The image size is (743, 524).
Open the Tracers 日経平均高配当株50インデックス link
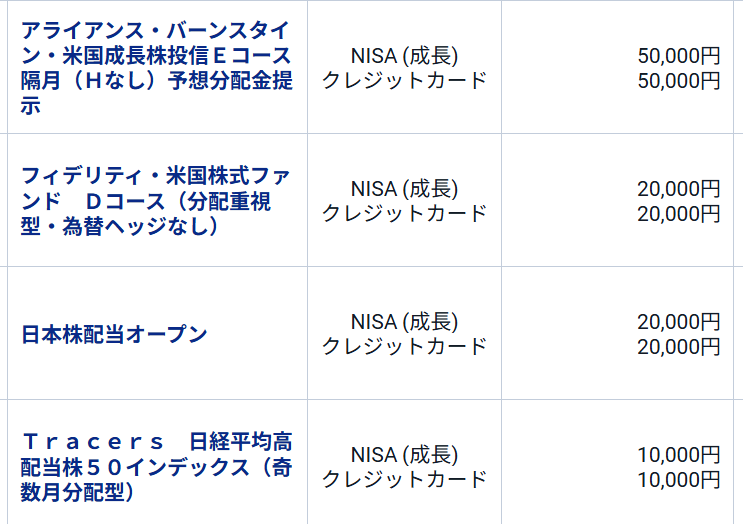(x=156, y=466)
